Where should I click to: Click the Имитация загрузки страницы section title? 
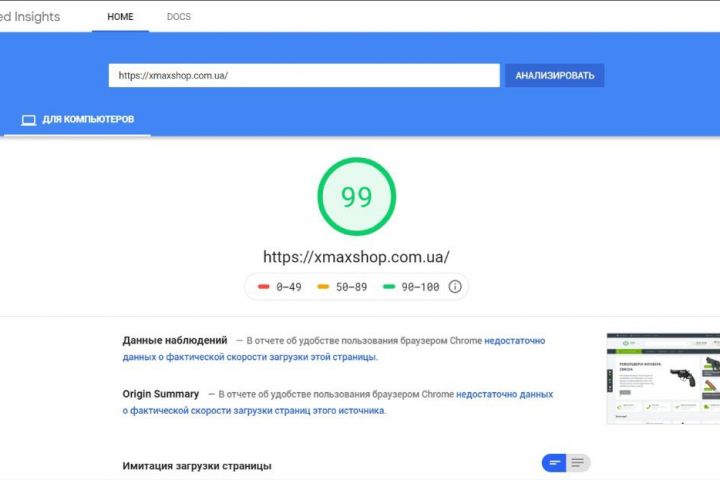click(197, 465)
